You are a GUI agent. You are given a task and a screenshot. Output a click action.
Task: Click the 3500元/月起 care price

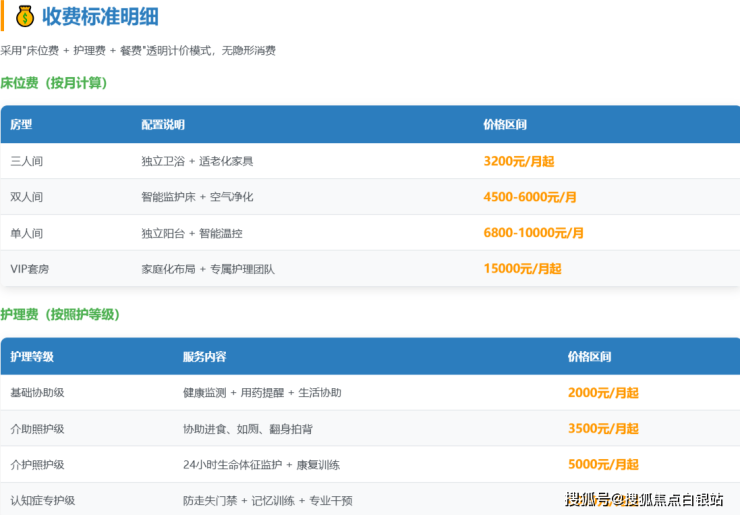pyautogui.click(x=603, y=429)
